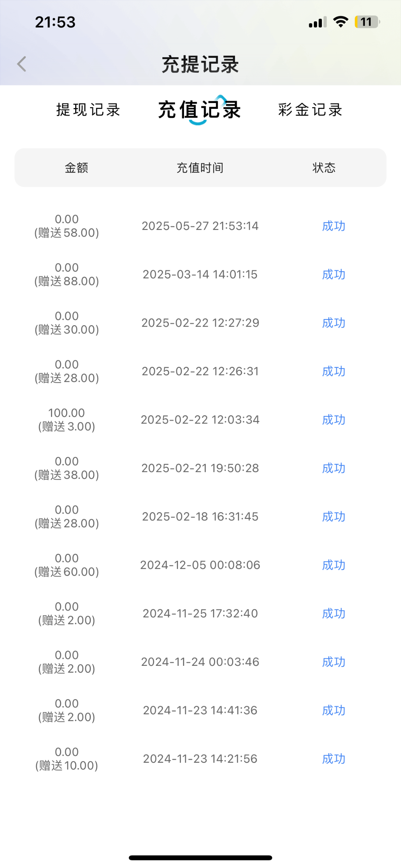Image resolution: width=401 pixels, height=868 pixels.
Task: Tap the 充值时间 column header
Action: (200, 168)
